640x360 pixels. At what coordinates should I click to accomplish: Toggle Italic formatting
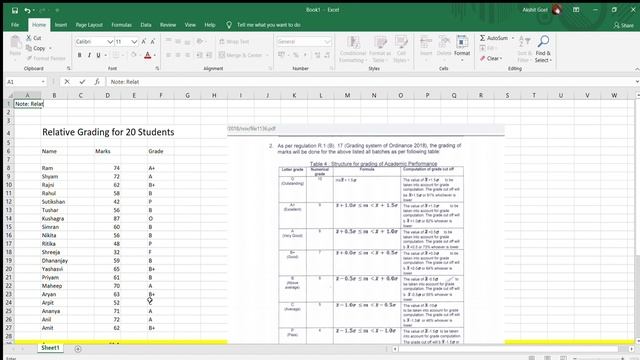(x=89, y=55)
